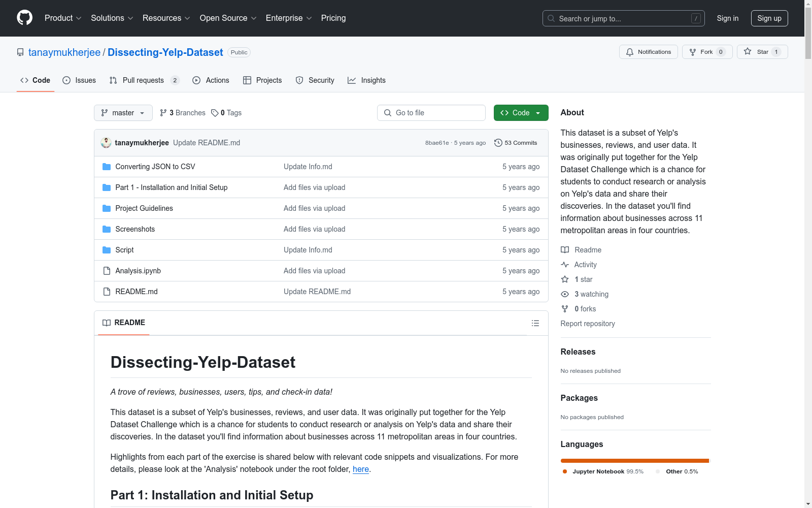The height and width of the screenshot is (508, 812).
Task: Open the Enterprise dropdown
Action: [x=289, y=18]
